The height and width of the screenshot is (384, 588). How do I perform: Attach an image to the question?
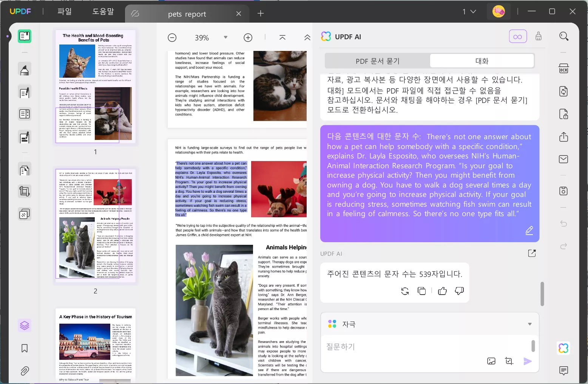coord(491,361)
